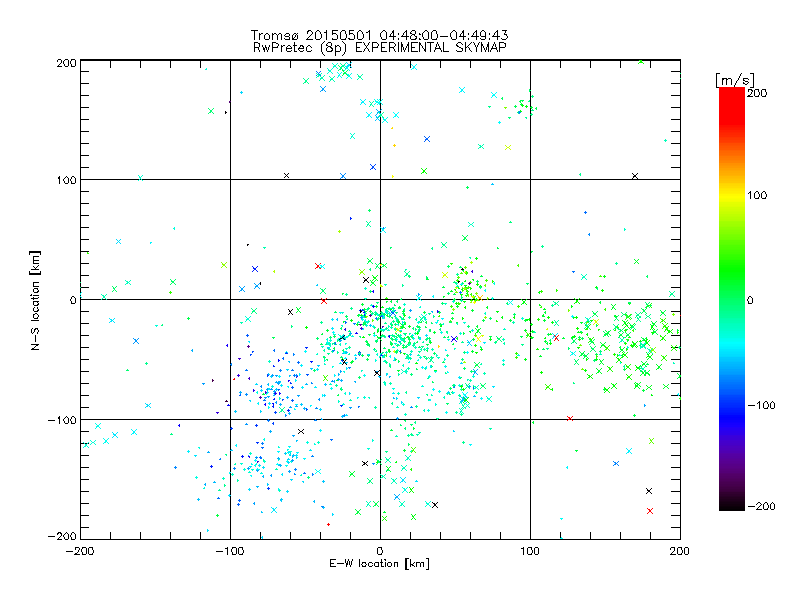
Task: Click the x-axis tick label '-200'
Action: [x=80, y=551]
